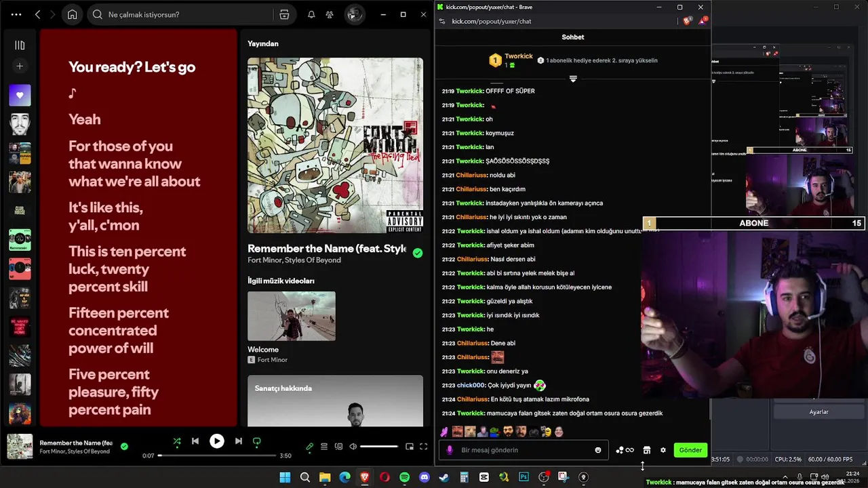The width and height of the screenshot is (868, 488).
Task: Expand the Kick chat leaderboard arrow
Action: pos(573,79)
